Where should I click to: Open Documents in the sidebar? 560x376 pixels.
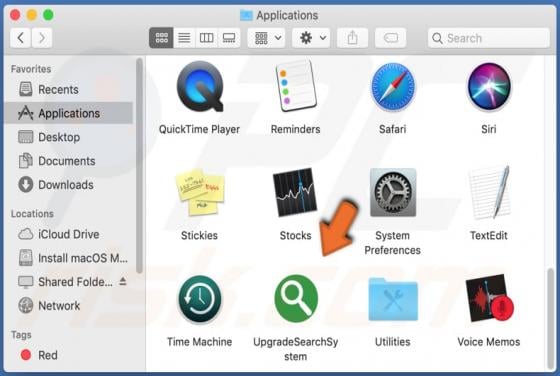[68, 161]
